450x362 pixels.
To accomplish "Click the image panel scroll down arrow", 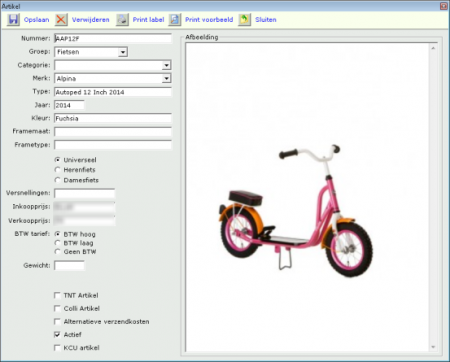I will (433, 347).
